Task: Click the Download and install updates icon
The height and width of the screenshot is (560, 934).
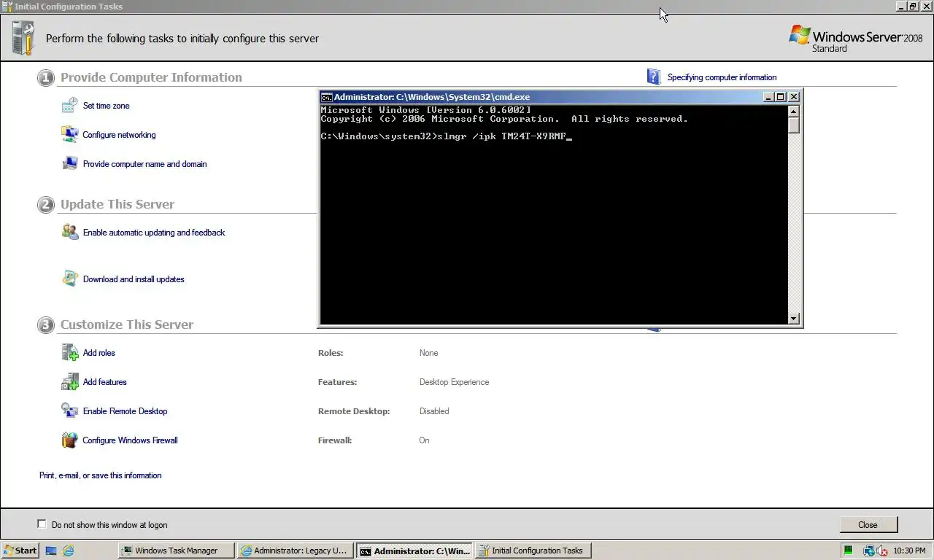Action: click(x=69, y=279)
